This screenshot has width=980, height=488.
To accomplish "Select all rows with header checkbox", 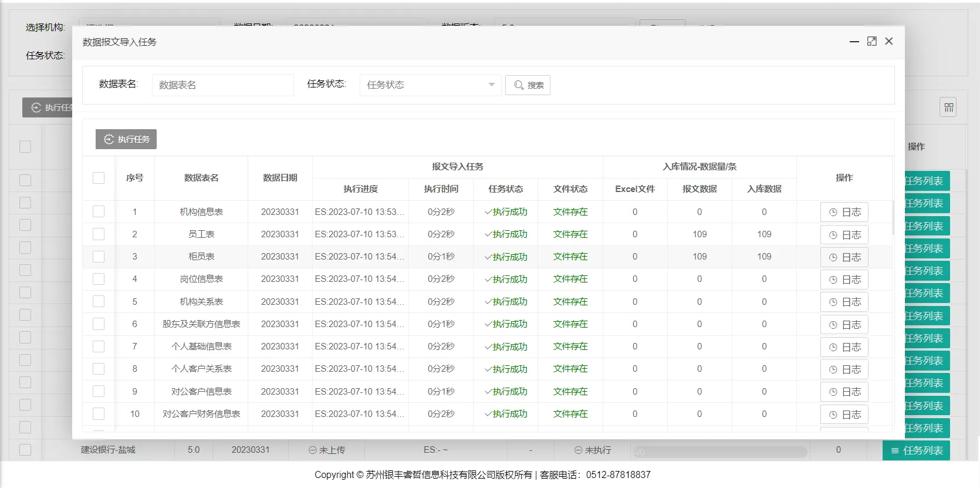I will 99,178.
